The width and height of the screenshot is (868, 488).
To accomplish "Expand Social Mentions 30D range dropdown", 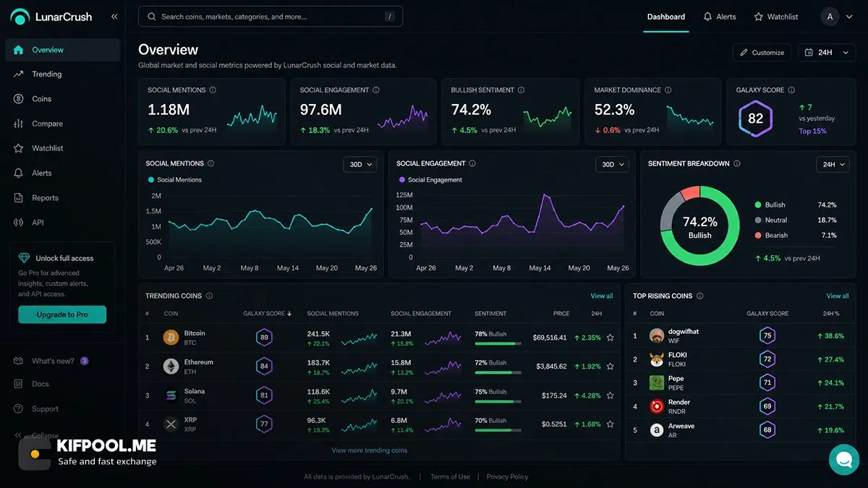I will point(360,165).
